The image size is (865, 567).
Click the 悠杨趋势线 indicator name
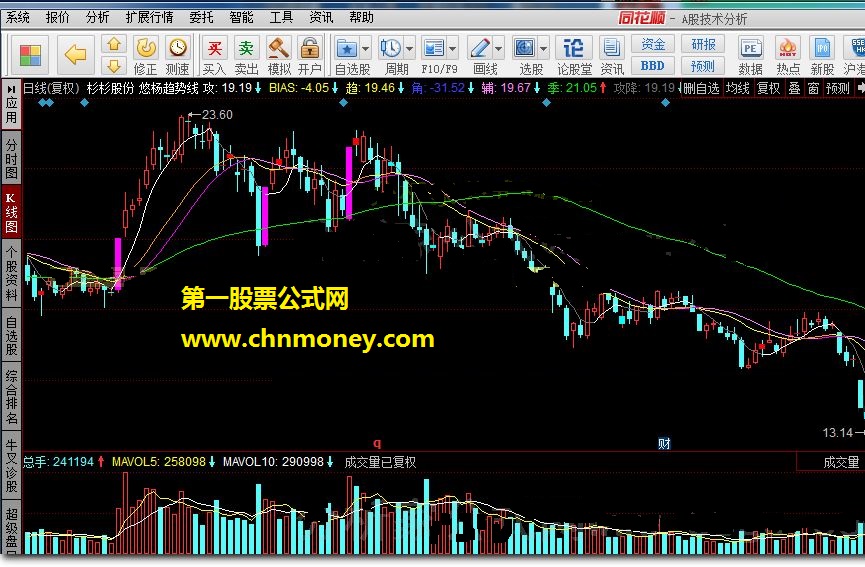click(x=168, y=88)
